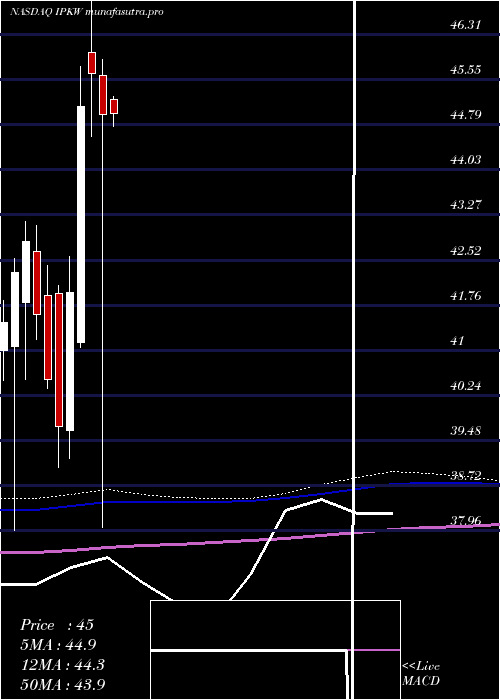Click the 50MA : 43.9 readout
The width and height of the screenshot is (500, 700).
tap(63, 684)
